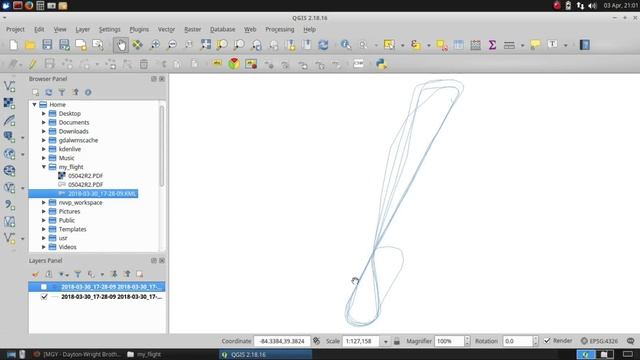This screenshot has height=360, width=640.
Task: Collapse the my_flight folder
Action: pos(44,167)
